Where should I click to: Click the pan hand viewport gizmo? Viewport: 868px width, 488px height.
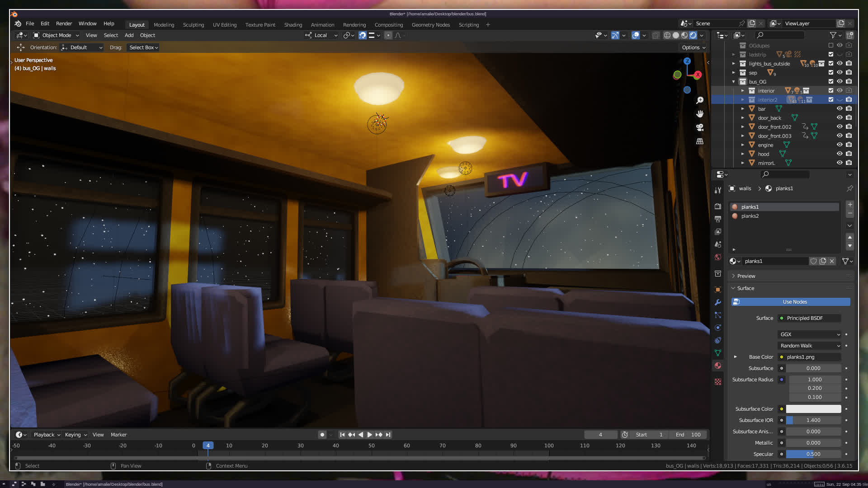pos(700,114)
